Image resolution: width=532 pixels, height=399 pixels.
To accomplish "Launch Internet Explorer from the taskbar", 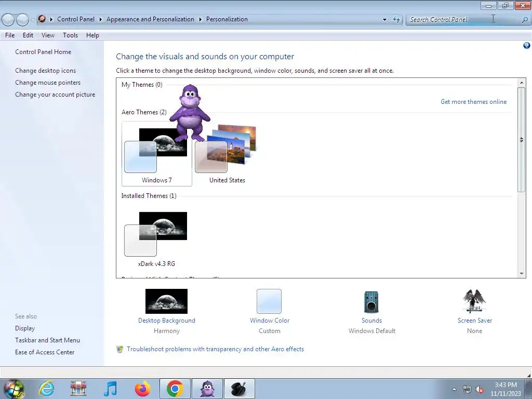I will (46, 389).
